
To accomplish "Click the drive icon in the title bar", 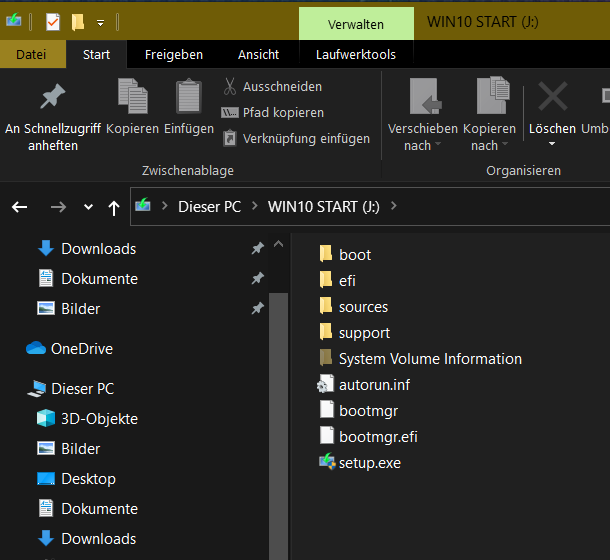I will pos(14,20).
